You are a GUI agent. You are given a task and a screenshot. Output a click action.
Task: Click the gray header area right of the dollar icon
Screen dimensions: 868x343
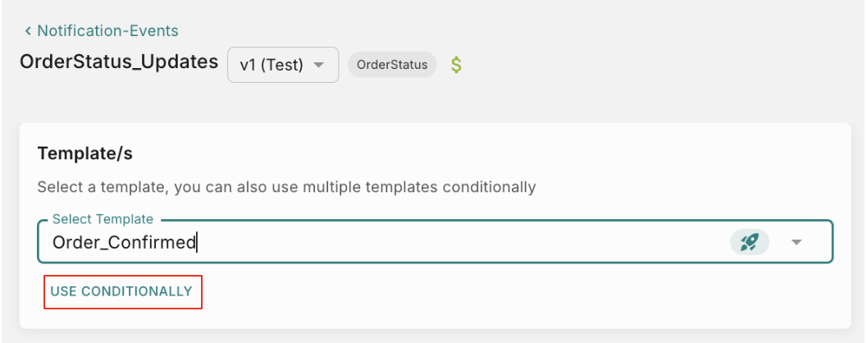[x=656, y=65]
